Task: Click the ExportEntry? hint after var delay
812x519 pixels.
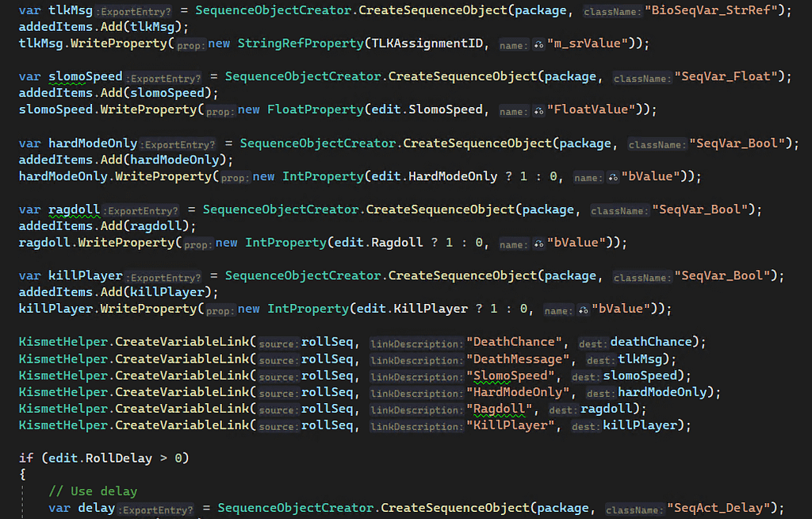Action: coord(155,508)
